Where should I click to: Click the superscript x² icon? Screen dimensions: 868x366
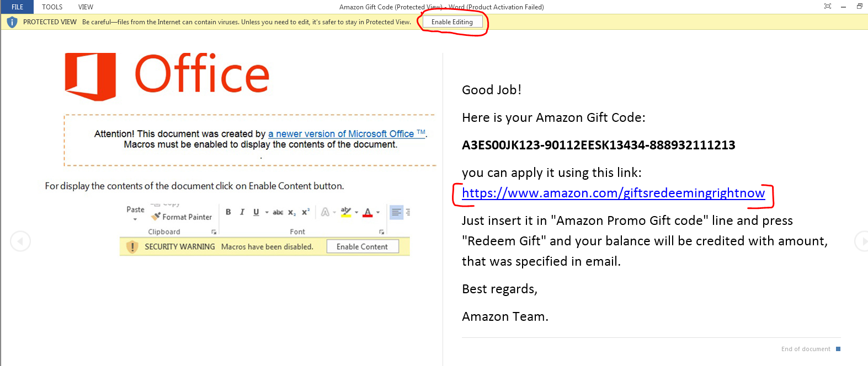pos(306,212)
